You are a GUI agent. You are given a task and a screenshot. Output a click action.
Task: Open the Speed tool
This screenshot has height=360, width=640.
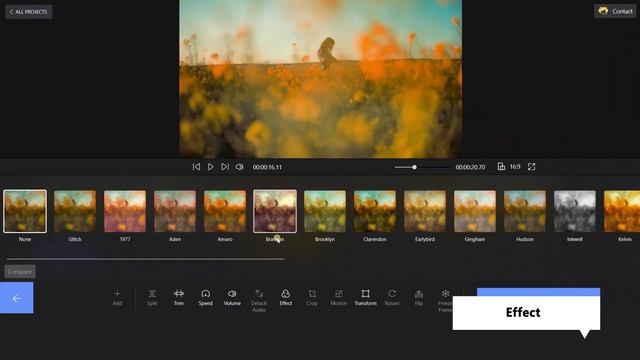click(x=205, y=298)
